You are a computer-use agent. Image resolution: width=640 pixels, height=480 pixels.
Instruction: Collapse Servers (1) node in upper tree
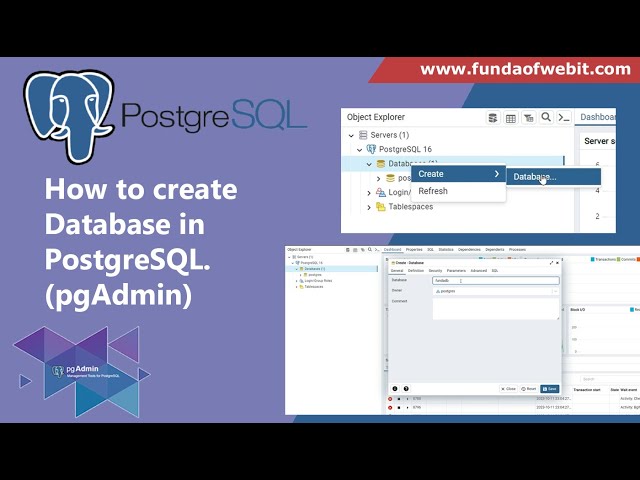[351, 135]
